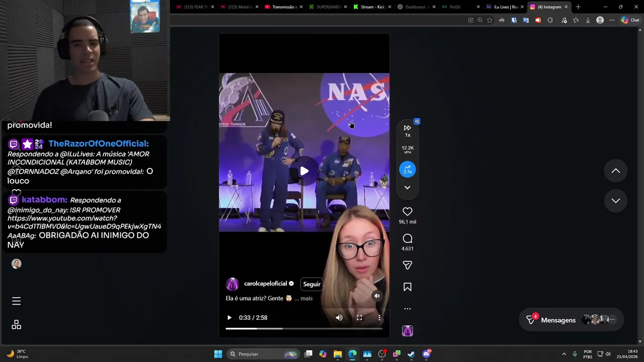Enter fullscreen mode for the video
Screen dimensions: 644x362
pos(359,318)
